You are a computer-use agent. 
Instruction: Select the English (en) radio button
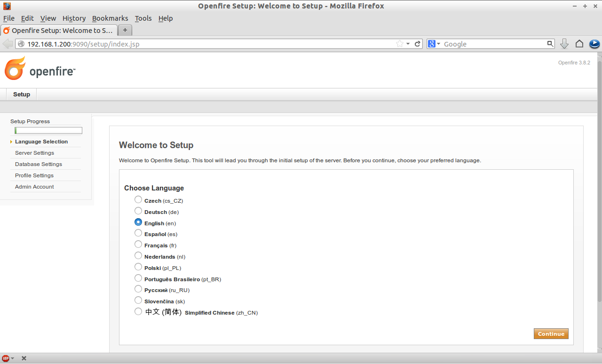click(x=138, y=222)
